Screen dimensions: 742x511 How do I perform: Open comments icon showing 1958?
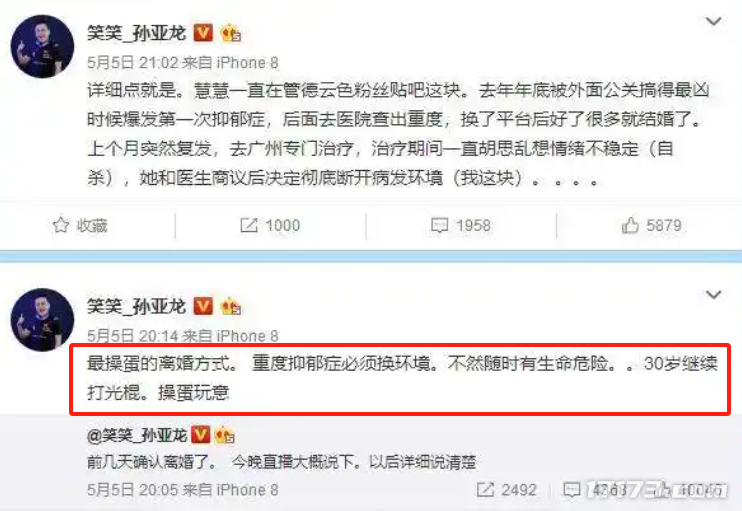439,226
